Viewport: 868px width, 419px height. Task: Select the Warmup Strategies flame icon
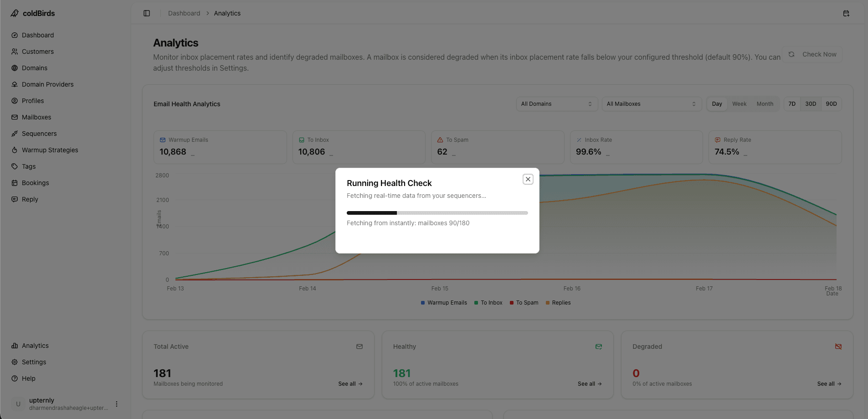pos(15,150)
